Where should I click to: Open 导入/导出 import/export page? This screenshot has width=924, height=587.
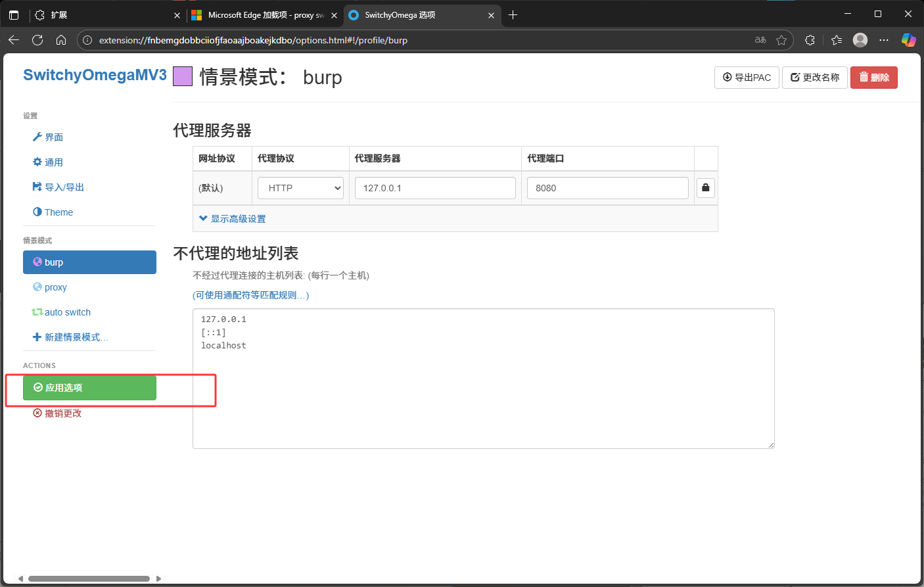[x=58, y=187]
